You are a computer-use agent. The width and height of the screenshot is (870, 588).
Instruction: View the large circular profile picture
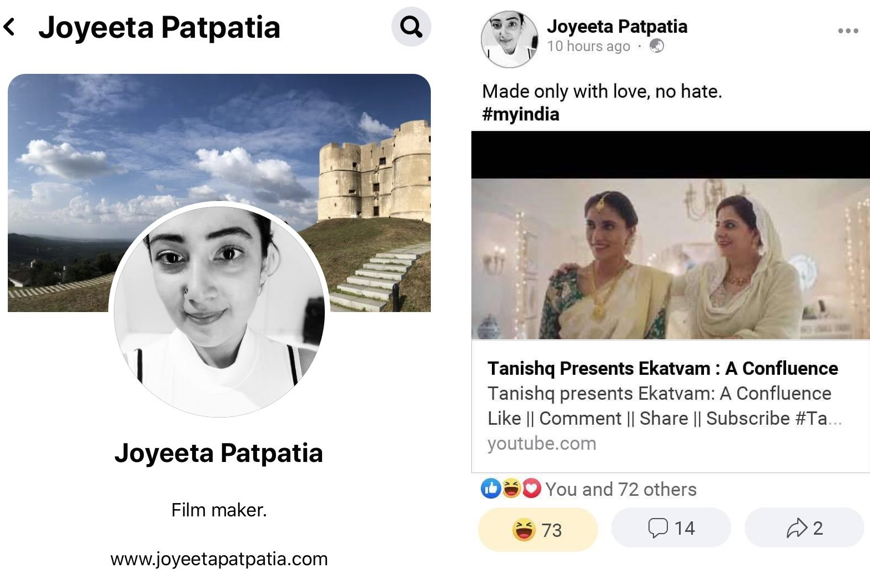click(x=219, y=309)
